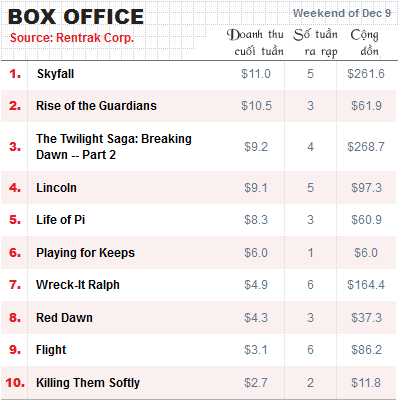Click the $164.4 cumulative value
The height and width of the screenshot is (400, 399).
(366, 285)
